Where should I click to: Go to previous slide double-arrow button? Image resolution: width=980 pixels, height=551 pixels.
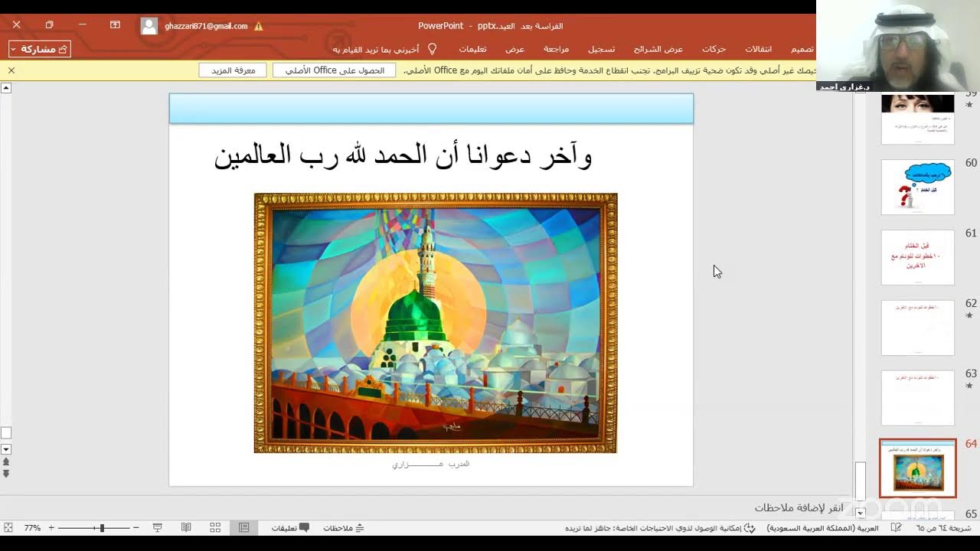point(6,461)
